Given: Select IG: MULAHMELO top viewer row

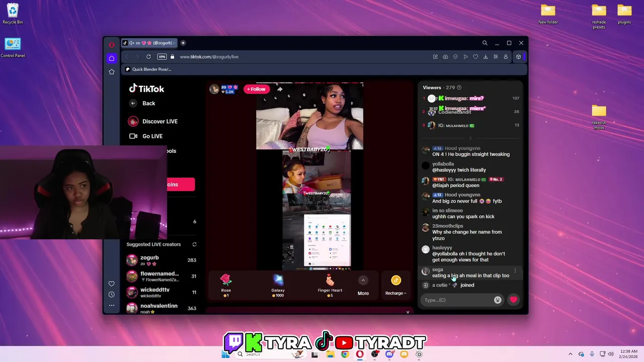Looking at the screenshot, I should [x=470, y=125].
